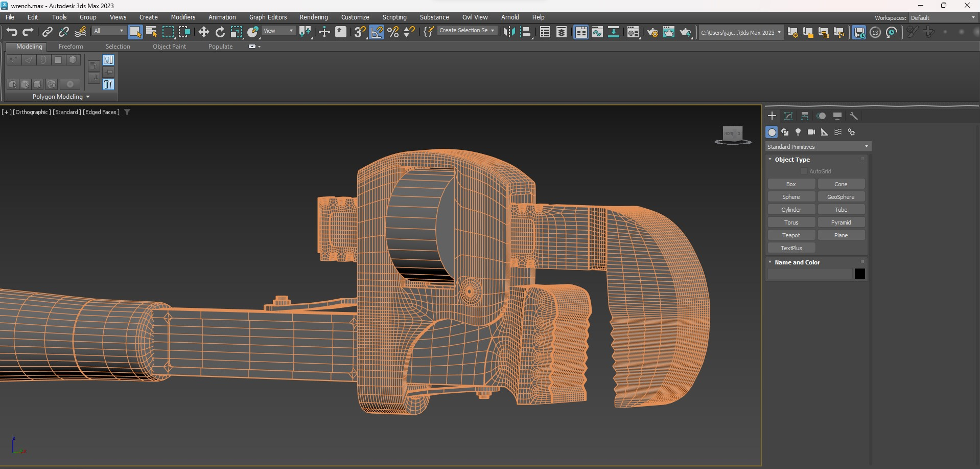The width and height of the screenshot is (980, 469).
Task: Open the Motion panel tab icon
Action: tap(821, 116)
